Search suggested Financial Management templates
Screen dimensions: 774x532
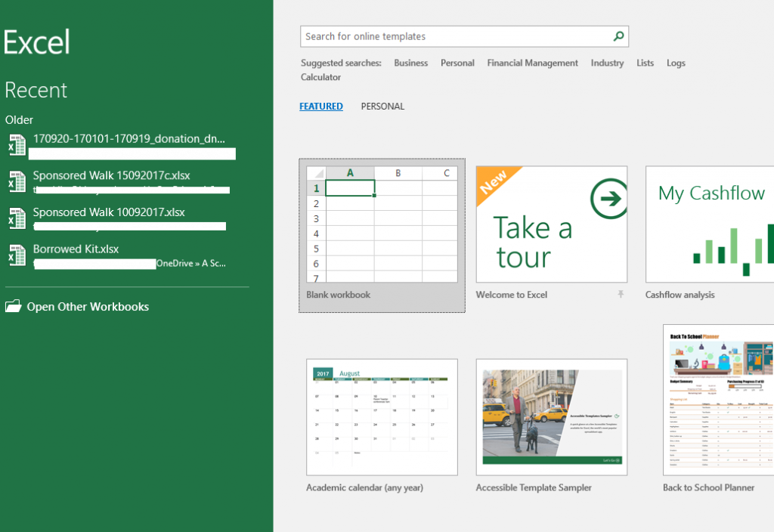pyautogui.click(x=532, y=63)
